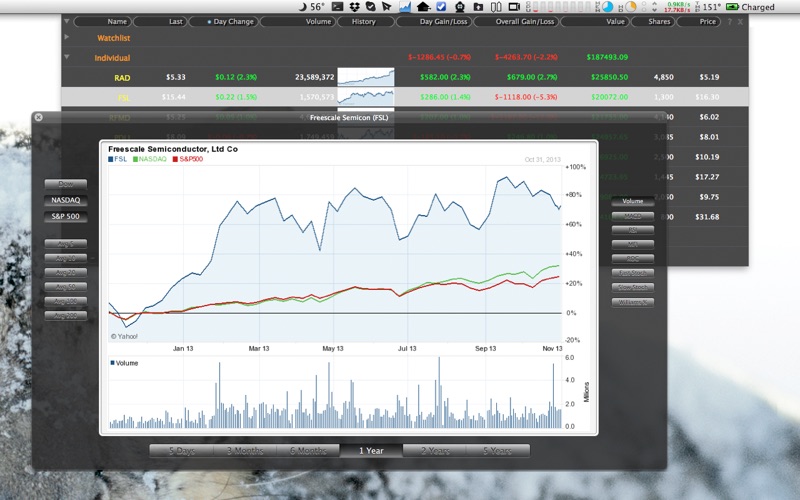The width and height of the screenshot is (800, 500).
Task: Enable the Avg 5 moving average
Action: click(x=66, y=244)
